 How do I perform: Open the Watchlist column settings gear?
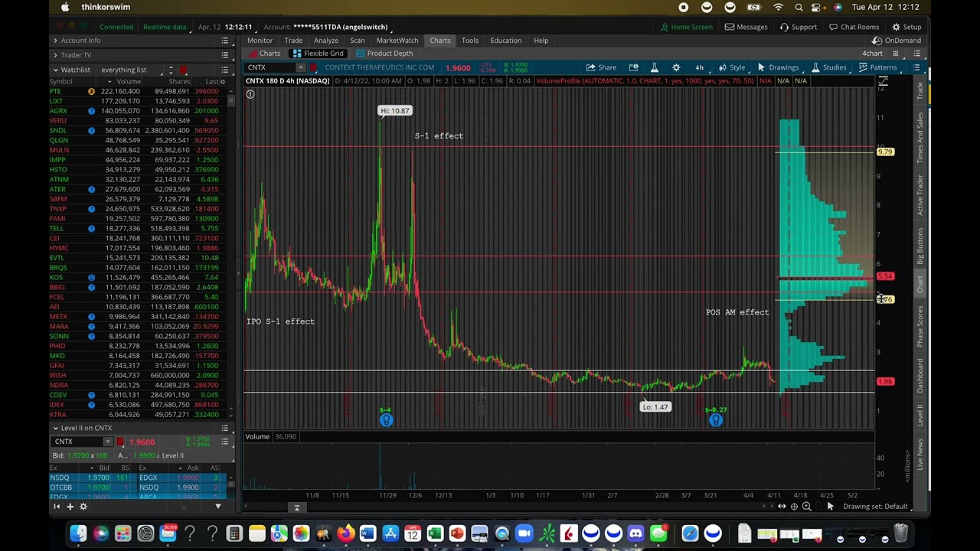tap(224, 82)
